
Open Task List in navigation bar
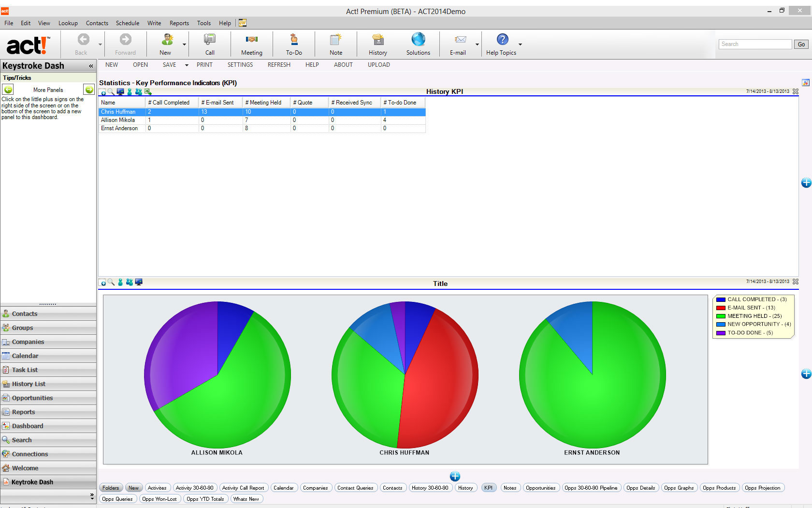(x=48, y=370)
